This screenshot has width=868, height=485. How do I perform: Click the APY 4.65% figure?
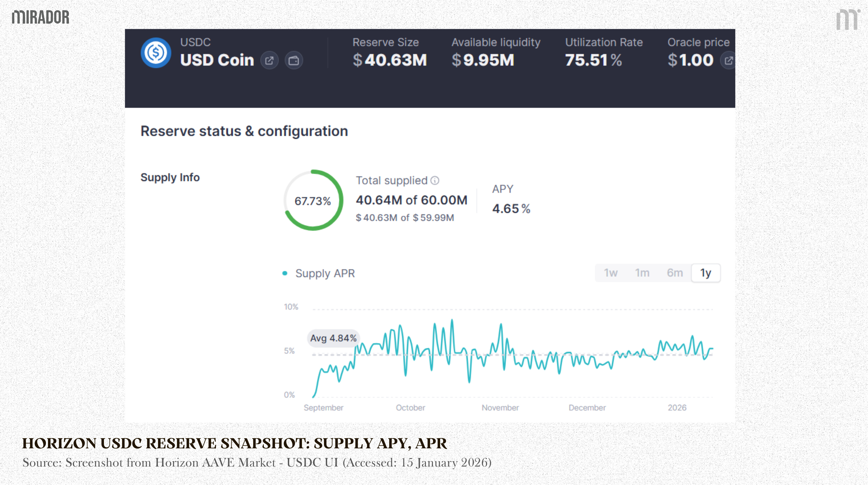[511, 209]
